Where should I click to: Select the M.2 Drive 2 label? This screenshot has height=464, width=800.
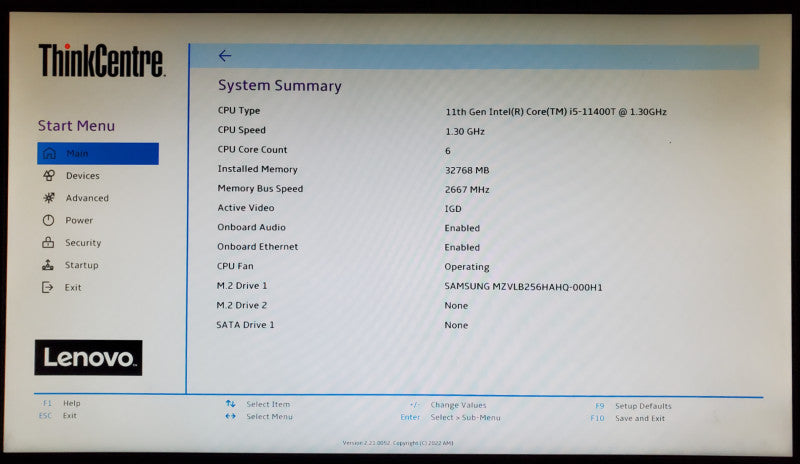pyautogui.click(x=241, y=305)
